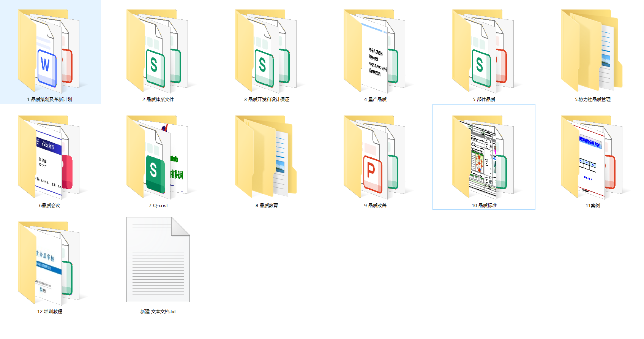Image resolution: width=644 pixels, height=339 pixels.
Task: Click the 2 品质体系文件 folder icon
Action: [x=158, y=51]
